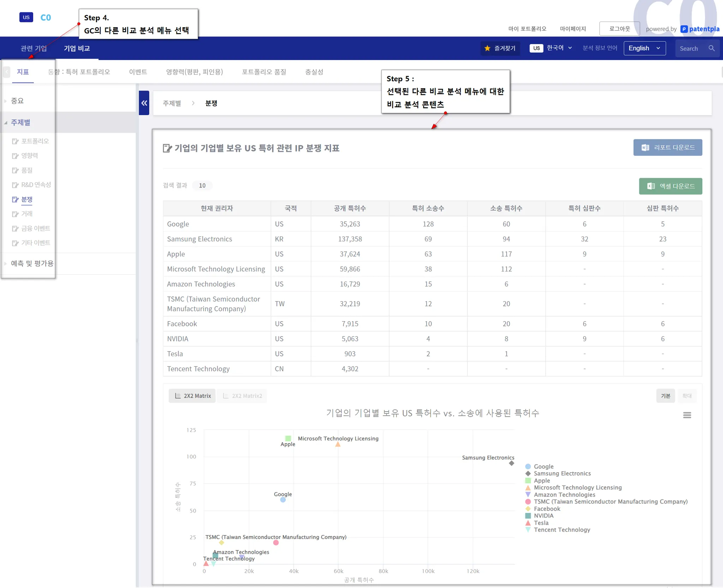Image resolution: width=723 pixels, height=588 pixels.
Task: Click the patentpia logo
Action: (700, 29)
